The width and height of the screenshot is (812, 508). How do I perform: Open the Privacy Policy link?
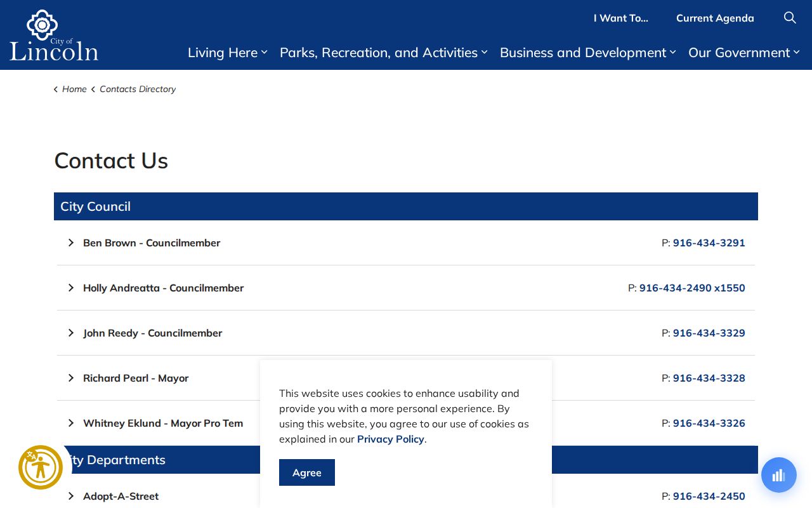tap(391, 439)
